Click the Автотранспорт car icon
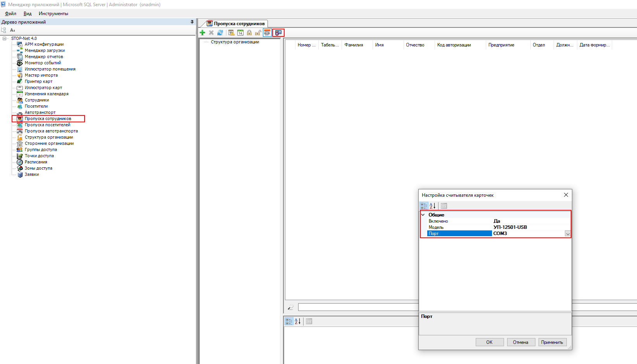This screenshot has height=364, width=637. pos(20,113)
